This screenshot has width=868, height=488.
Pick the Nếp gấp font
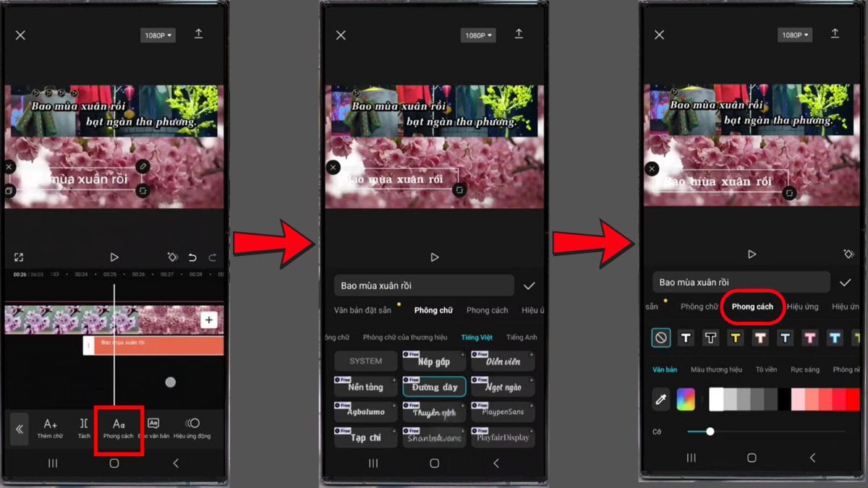coord(434,361)
